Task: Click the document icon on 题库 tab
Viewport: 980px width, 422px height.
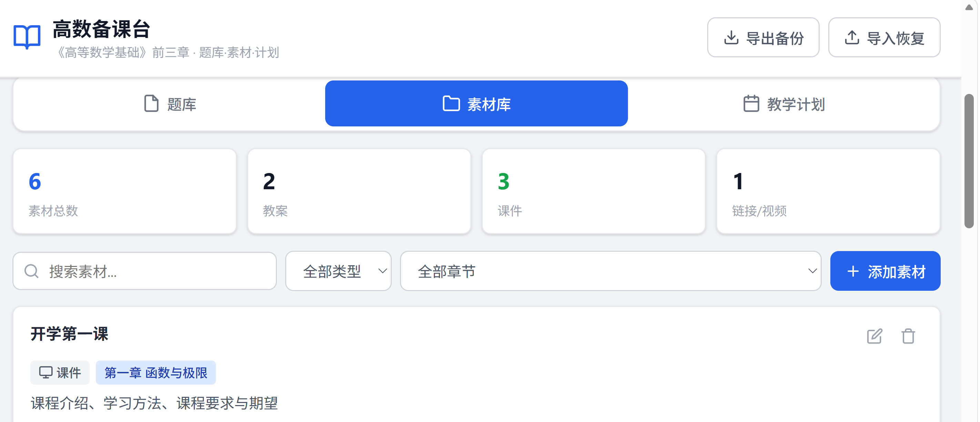Action: (x=151, y=104)
